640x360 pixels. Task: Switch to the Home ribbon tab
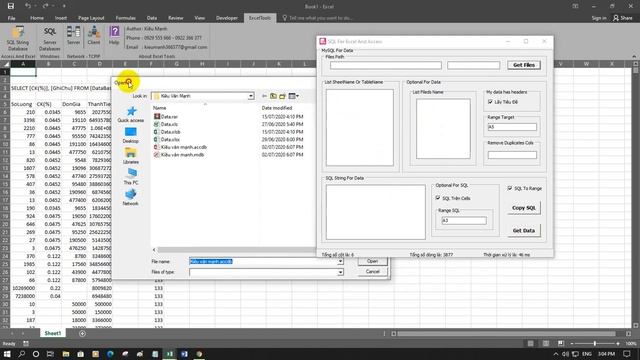tap(37, 18)
